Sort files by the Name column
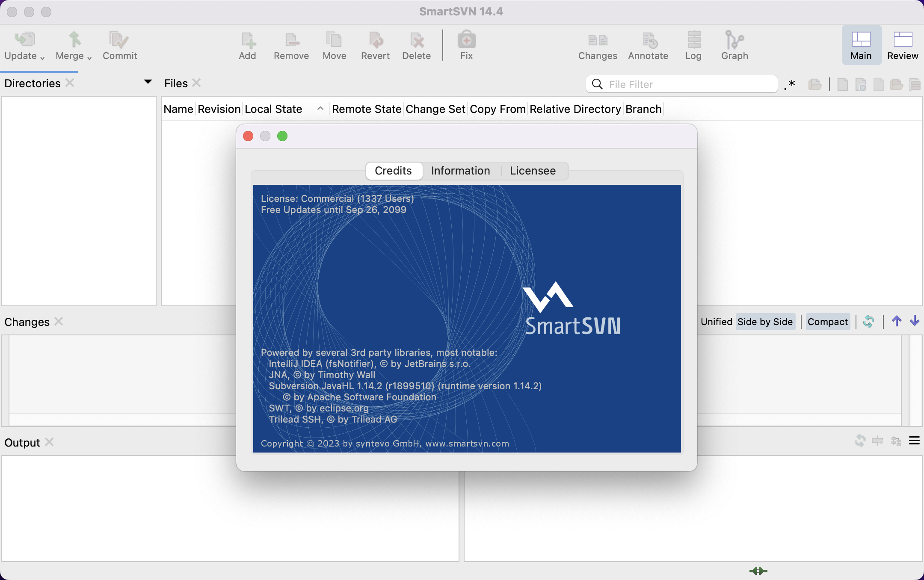 [178, 109]
